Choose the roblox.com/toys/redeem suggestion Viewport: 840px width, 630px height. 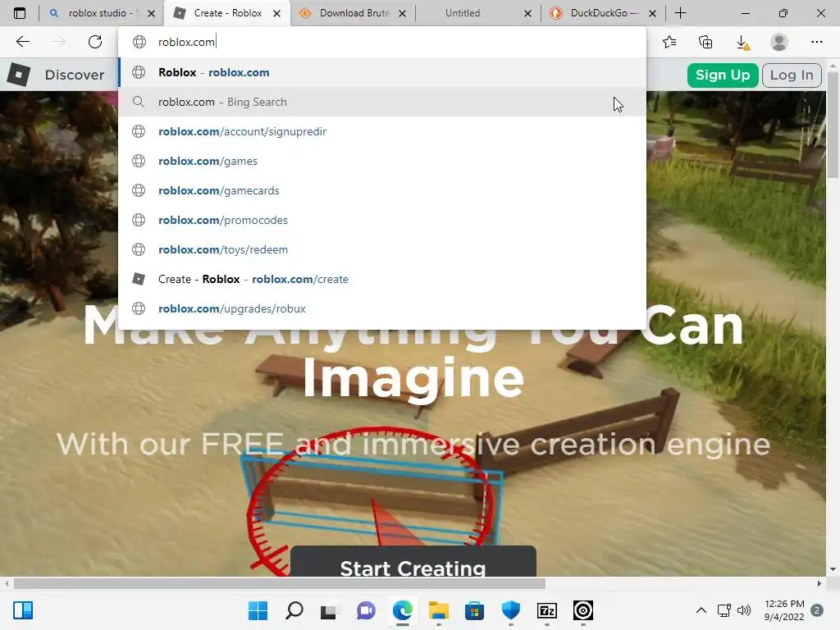[x=382, y=249]
